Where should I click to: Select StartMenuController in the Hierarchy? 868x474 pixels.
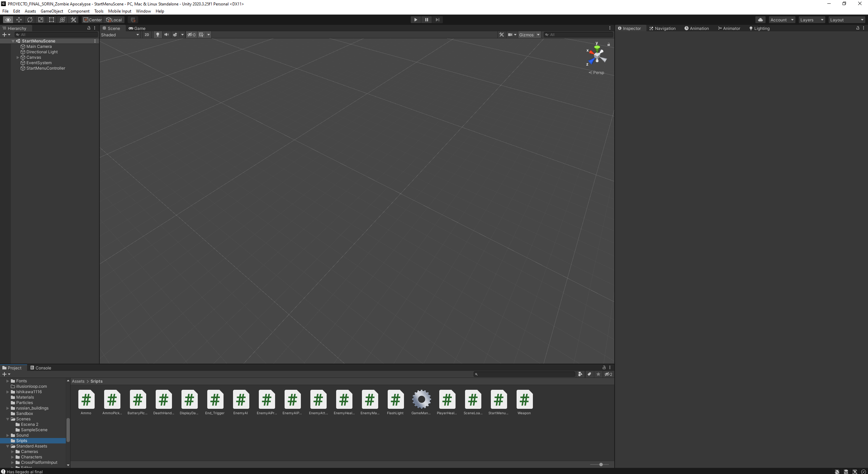click(45, 68)
